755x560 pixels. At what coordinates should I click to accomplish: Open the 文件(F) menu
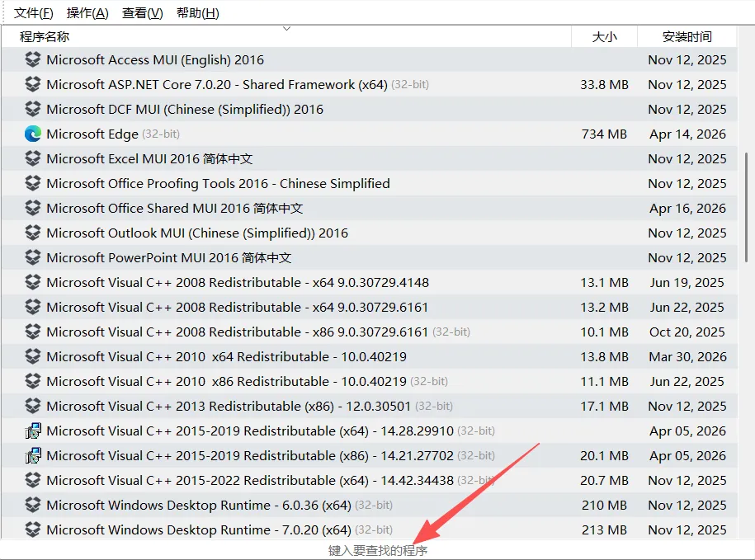coord(33,13)
